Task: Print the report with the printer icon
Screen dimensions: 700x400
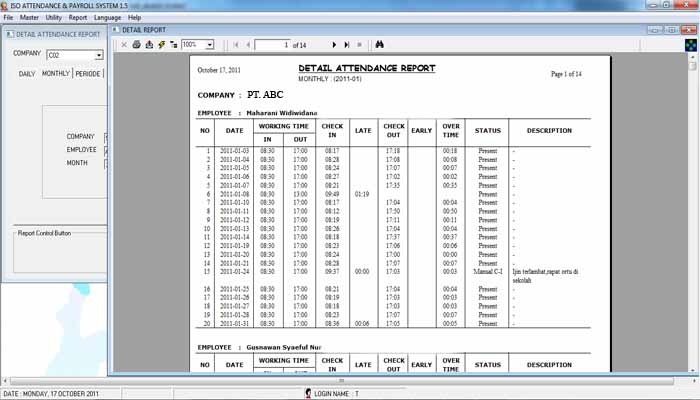Action: coord(137,45)
